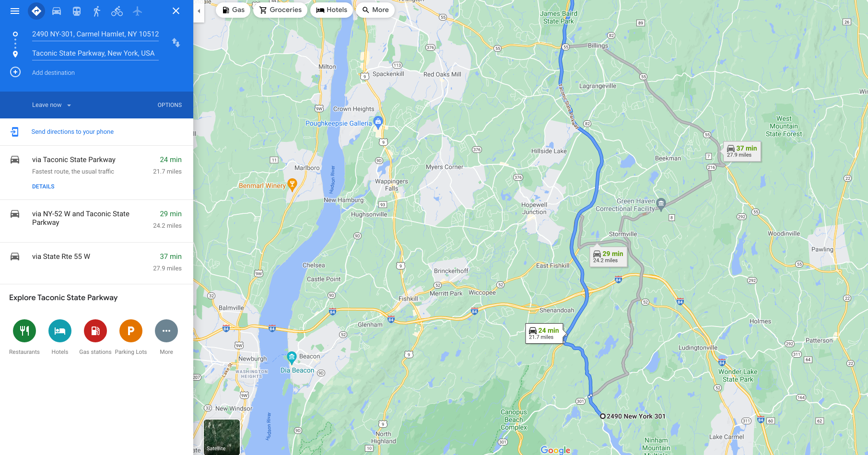
Task: Toggle the Satellite map layer
Action: [x=222, y=437]
